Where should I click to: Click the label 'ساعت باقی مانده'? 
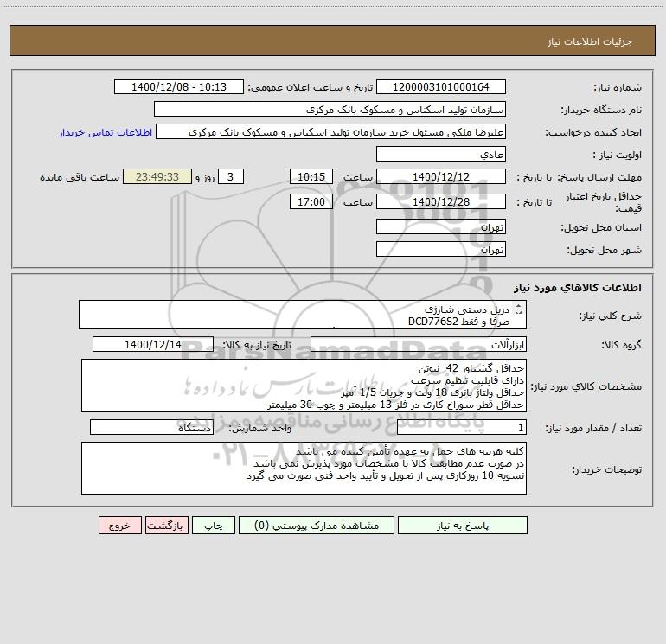(x=80, y=177)
